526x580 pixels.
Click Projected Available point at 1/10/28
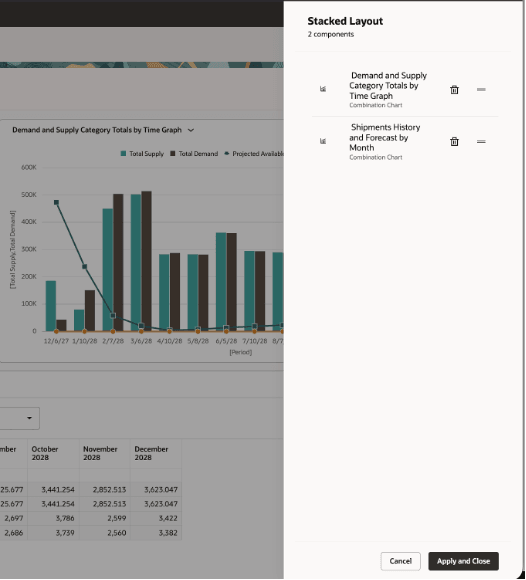tap(85, 267)
